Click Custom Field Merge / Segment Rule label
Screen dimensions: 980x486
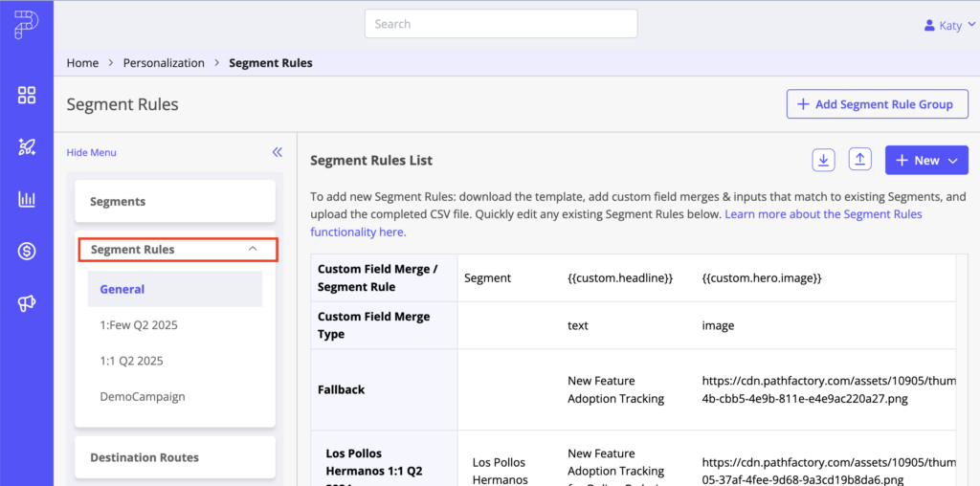coord(377,278)
